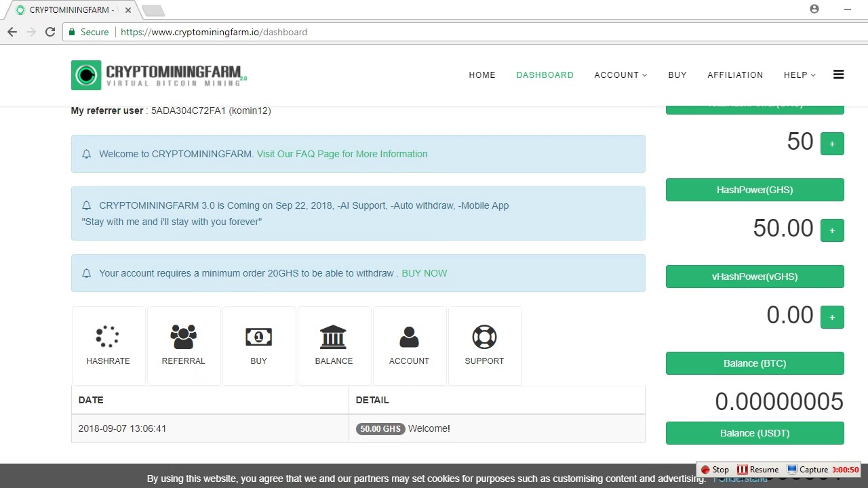Click the BUY NOW link

point(425,273)
